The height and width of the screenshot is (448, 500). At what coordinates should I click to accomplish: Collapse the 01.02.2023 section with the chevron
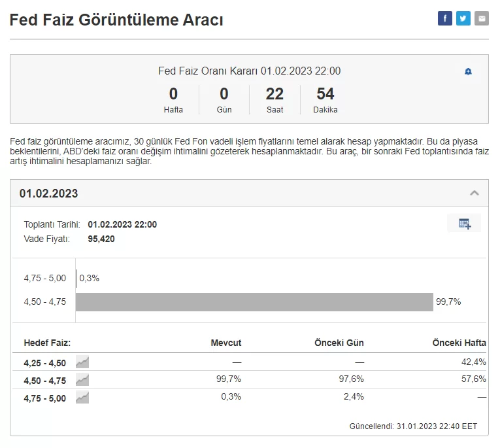475,193
